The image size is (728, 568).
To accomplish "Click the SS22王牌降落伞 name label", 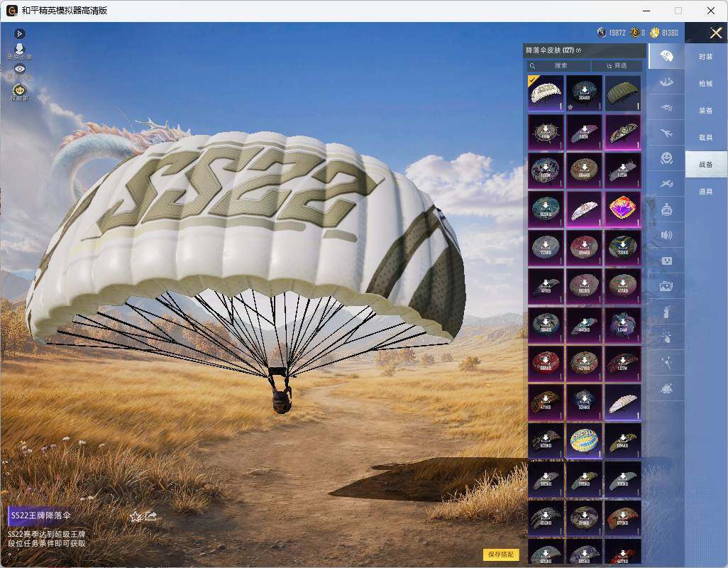I will [41, 515].
